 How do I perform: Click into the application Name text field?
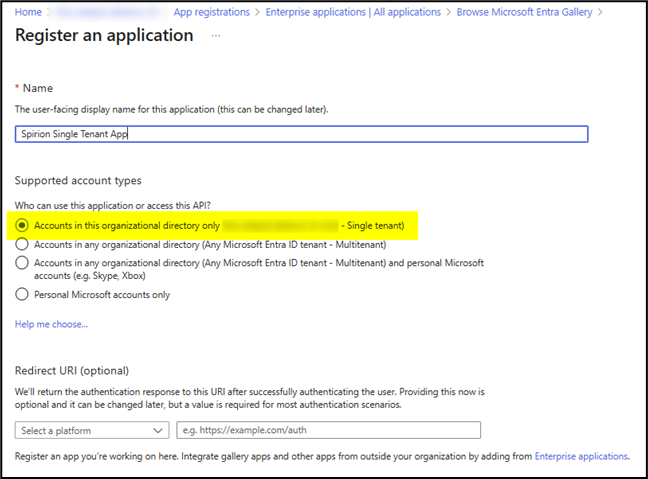[302, 134]
